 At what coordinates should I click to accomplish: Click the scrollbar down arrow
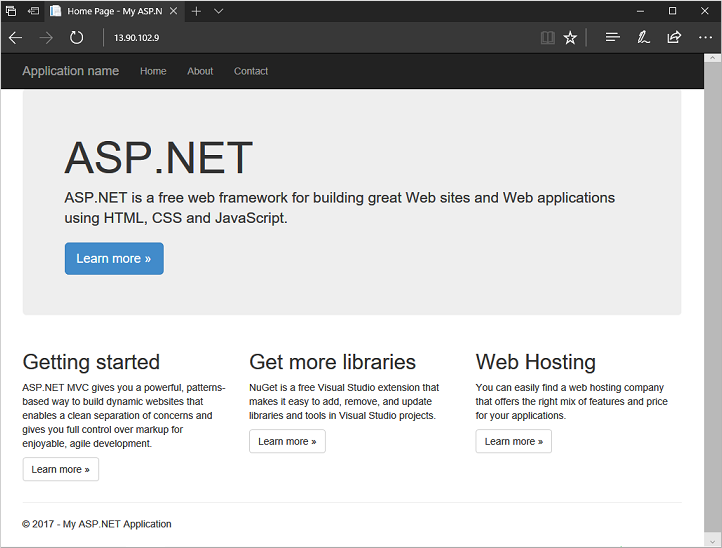click(x=712, y=541)
